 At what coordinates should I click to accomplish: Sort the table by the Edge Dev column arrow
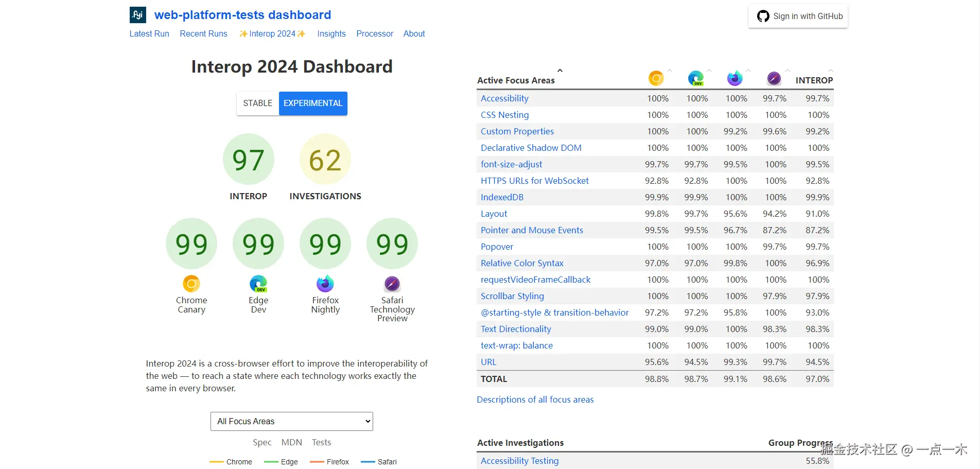[x=709, y=71]
